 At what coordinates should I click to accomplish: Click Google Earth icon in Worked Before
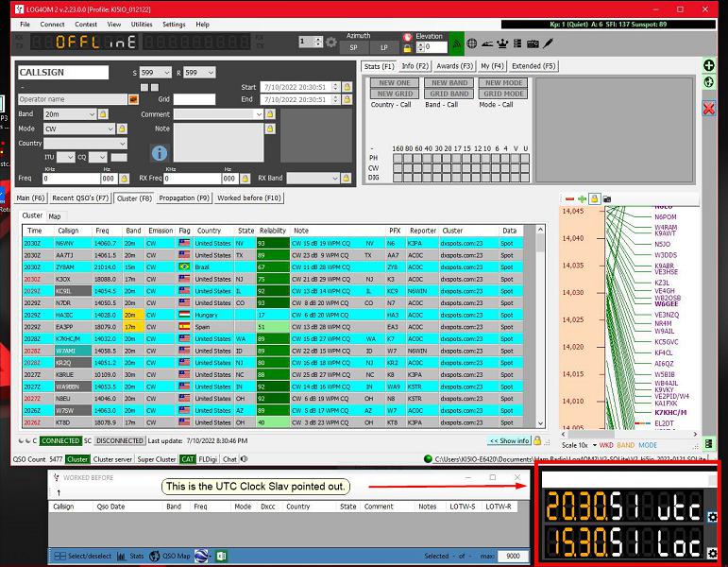(201, 556)
